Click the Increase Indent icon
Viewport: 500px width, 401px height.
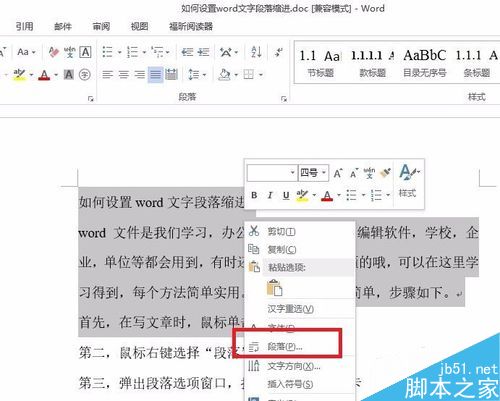coord(203,52)
